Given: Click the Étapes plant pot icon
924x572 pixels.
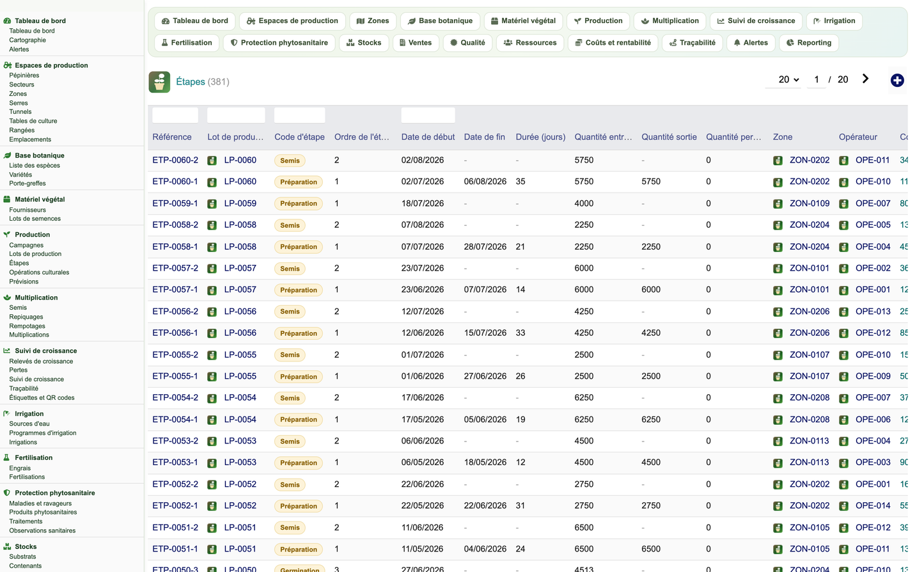Looking at the screenshot, I should pos(159,82).
